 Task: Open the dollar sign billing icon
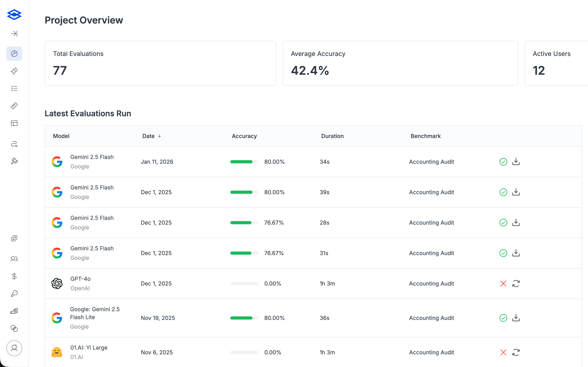pyautogui.click(x=14, y=276)
